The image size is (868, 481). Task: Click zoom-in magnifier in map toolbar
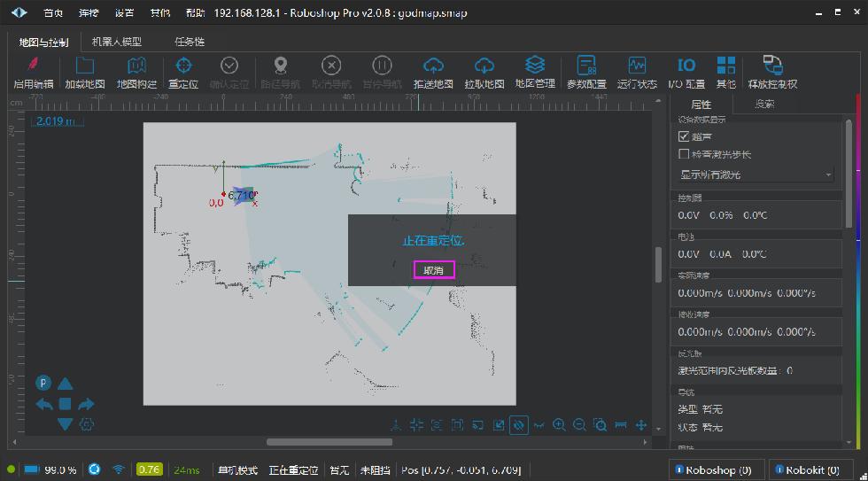[x=559, y=424]
